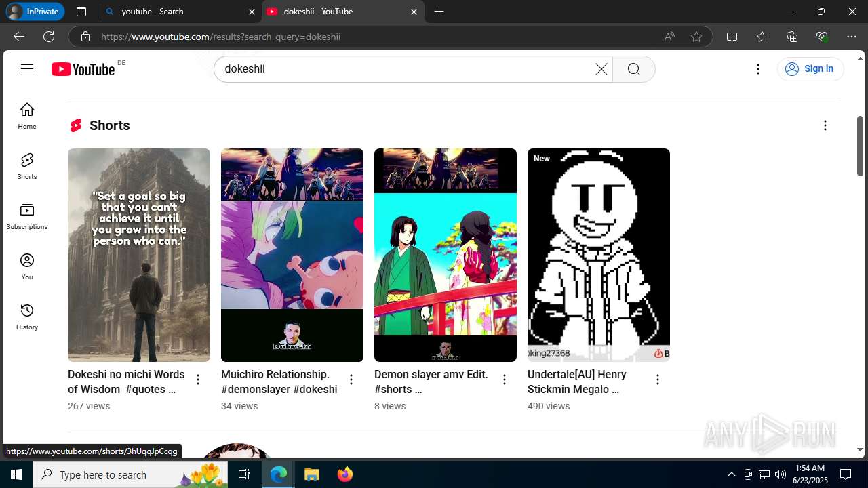The image size is (868, 488).
Task: Click the page vertical scrollbar
Action: coord(860,146)
